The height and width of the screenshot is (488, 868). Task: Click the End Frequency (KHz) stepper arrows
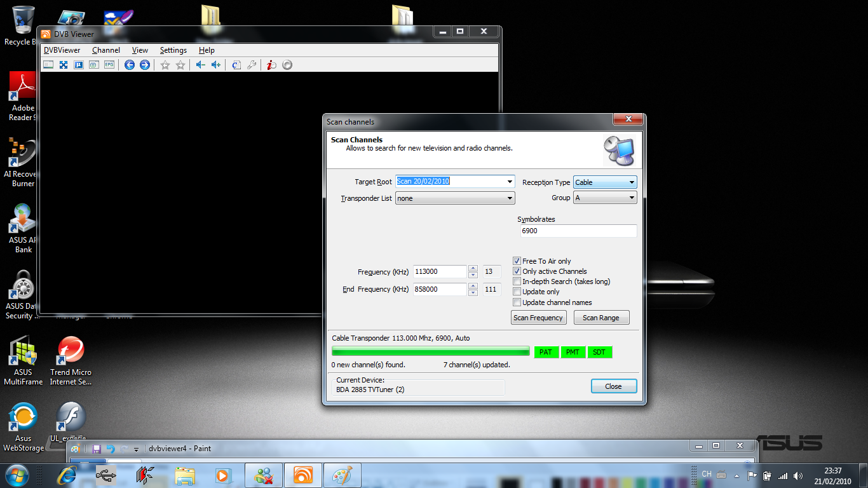coord(473,289)
